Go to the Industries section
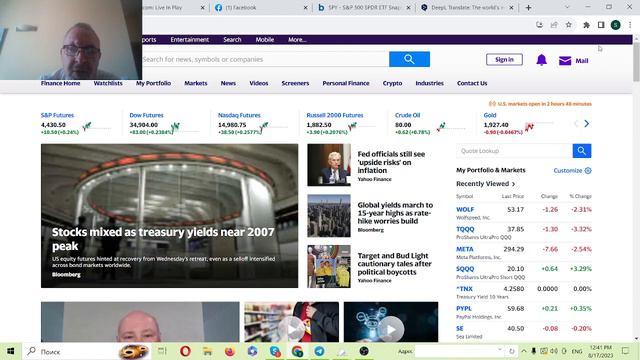Screen dimensions: 640x360 click(429, 83)
